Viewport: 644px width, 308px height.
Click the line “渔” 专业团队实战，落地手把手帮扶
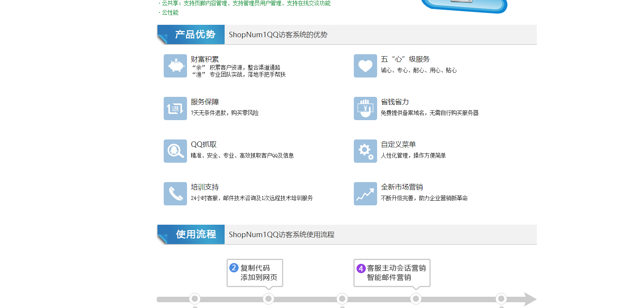tap(239, 74)
